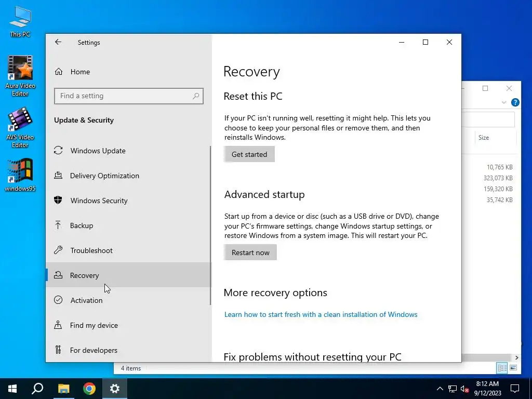This screenshot has width=532, height=399.
Task: Click the magnifier icon in the settings search box
Action: coord(196,96)
